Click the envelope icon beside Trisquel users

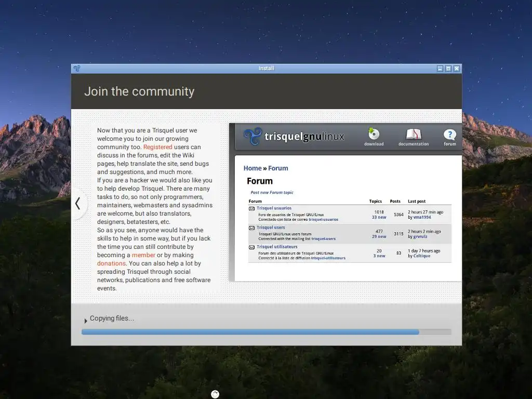252,228
